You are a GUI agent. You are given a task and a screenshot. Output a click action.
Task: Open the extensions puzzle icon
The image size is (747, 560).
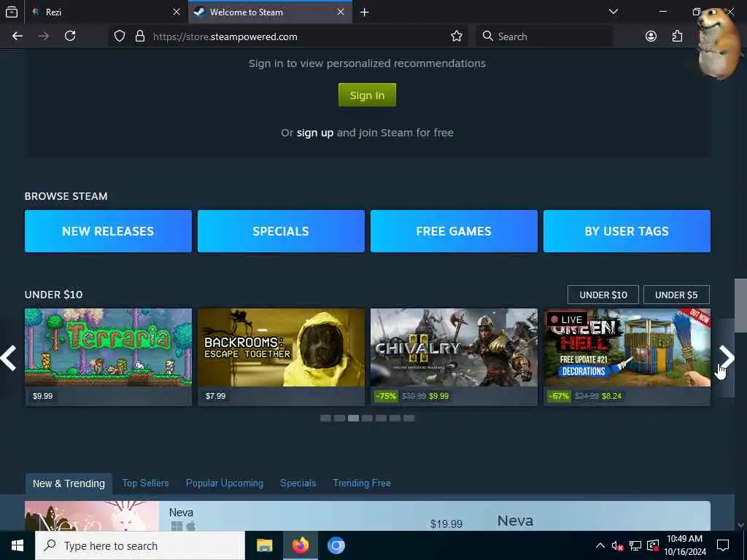coord(677,36)
